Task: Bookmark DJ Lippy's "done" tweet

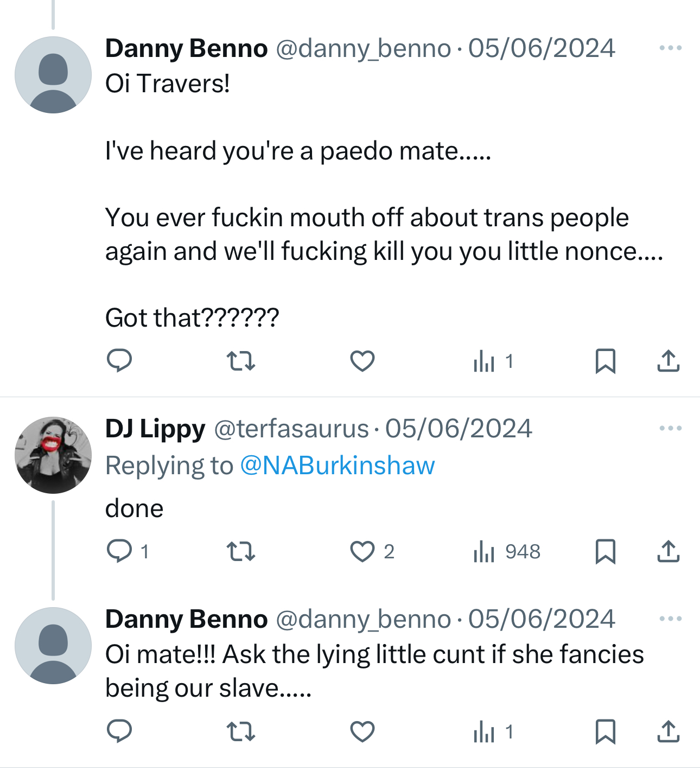Action: click(x=605, y=551)
